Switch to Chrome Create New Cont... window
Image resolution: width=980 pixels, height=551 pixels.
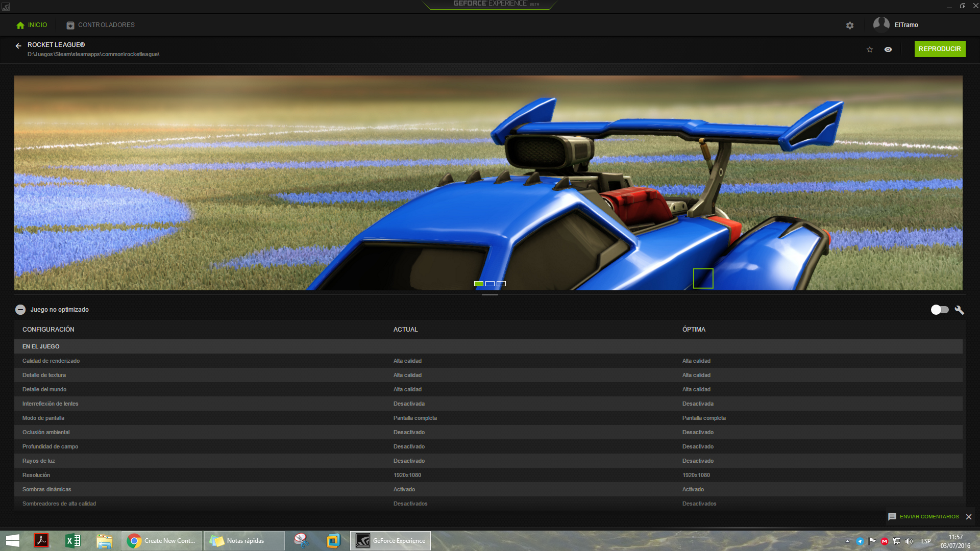[x=162, y=541]
